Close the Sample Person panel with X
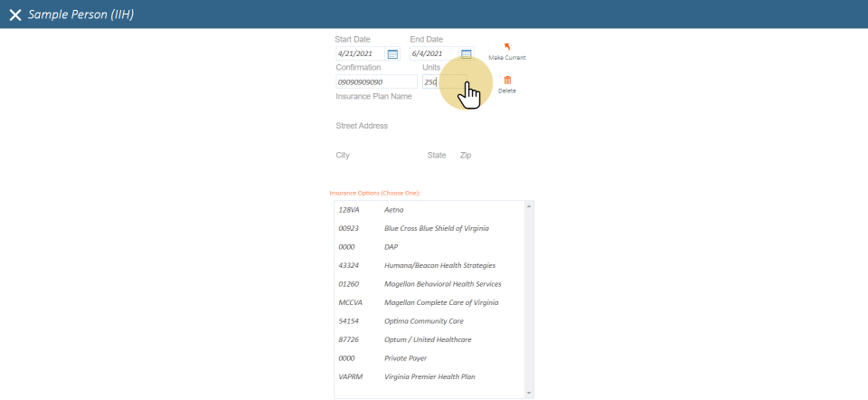Screen dimensions: 868x400 (15, 15)
